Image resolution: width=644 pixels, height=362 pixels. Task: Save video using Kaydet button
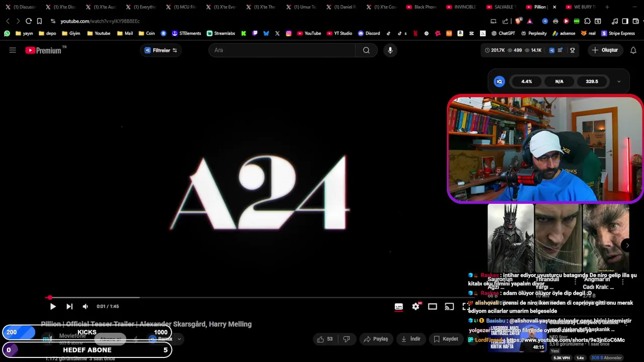pyautogui.click(x=446, y=339)
